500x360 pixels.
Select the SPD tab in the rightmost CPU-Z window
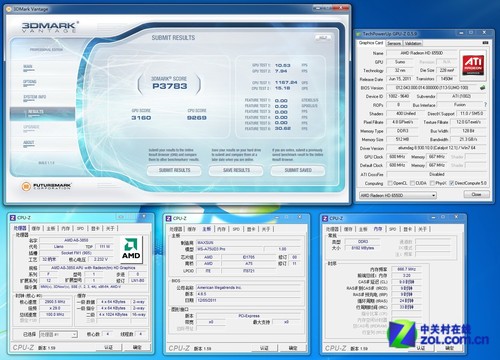[x=393, y=229]
